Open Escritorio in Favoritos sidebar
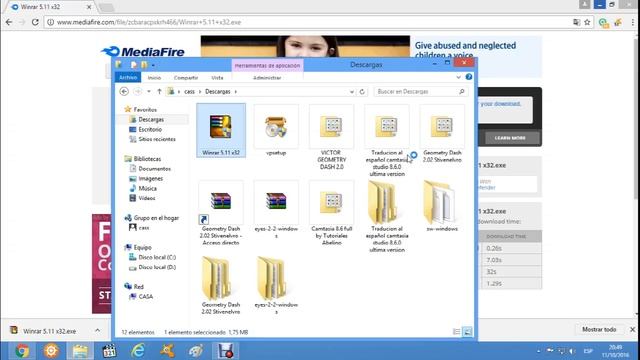 tap(150, 129)
